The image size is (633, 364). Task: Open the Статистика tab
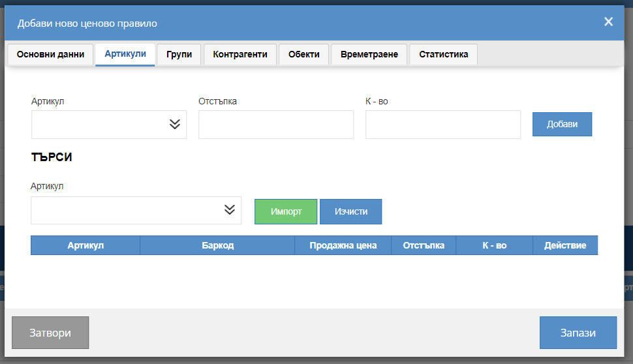point(444,55)
